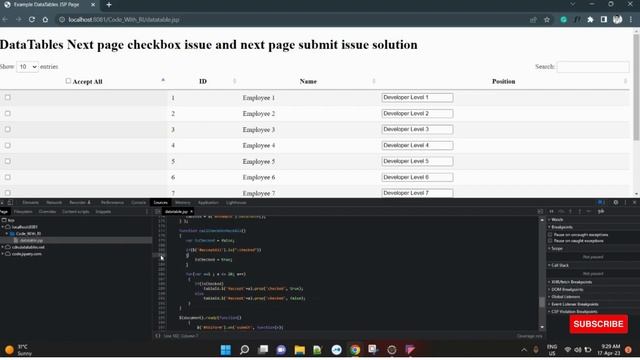Toggle the navigator sidebar in Sources
Viewport: 640px width, 360px height.
pyautogui.click(x=158, y=211)
